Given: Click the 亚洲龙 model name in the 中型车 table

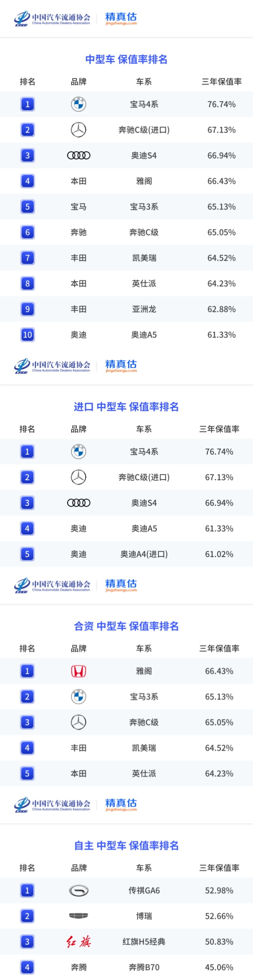Looking at the screenshot, I should pos(144,309).
